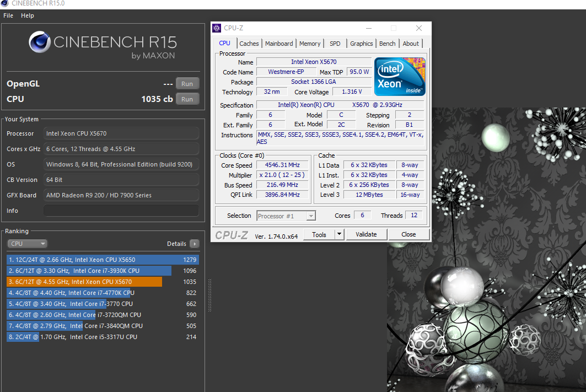
Task: Switch to SPD tab in CPU-Z
Action: (335, 44)
